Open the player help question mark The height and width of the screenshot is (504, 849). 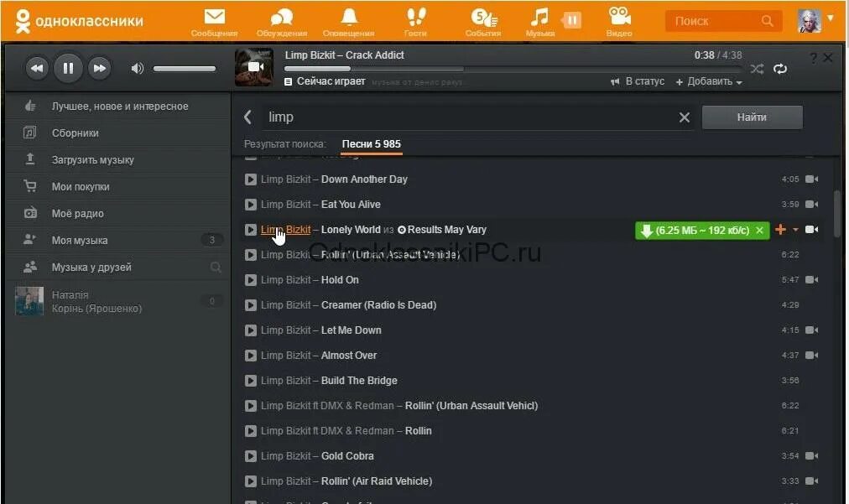pos(813,58)
